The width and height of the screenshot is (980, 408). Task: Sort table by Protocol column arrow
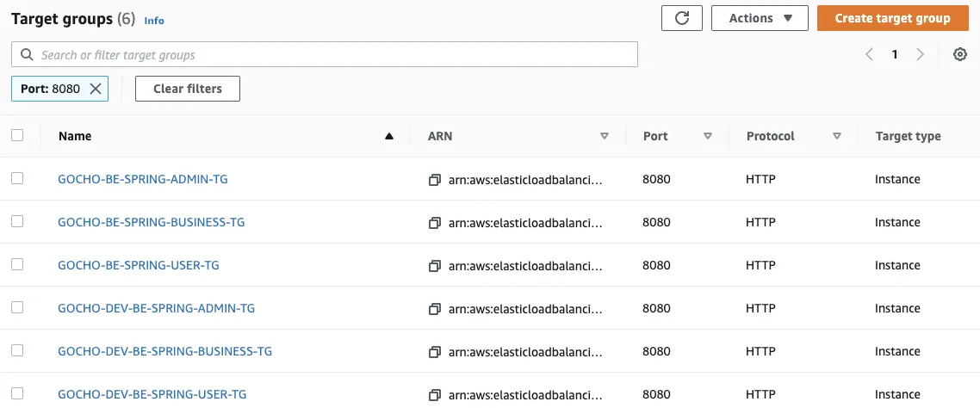tap(837, 136)
